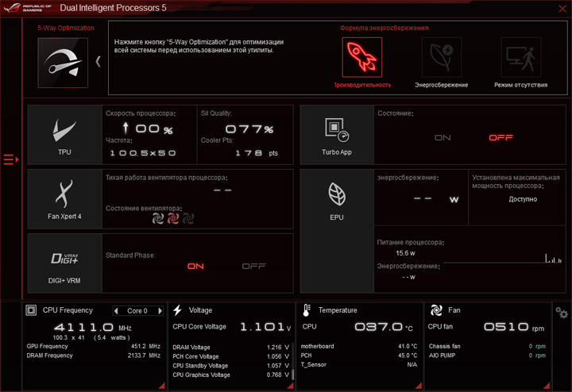This screenshot has height=392, width=572.
Task: Click the AIO PUMP row
Action: [487, 355]
